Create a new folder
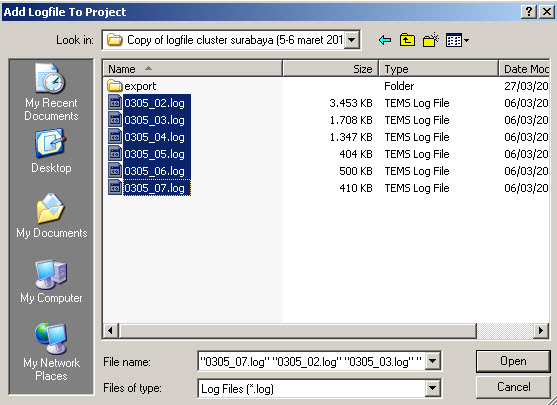The height and width of the screenshot is (405, 557). 431,40
